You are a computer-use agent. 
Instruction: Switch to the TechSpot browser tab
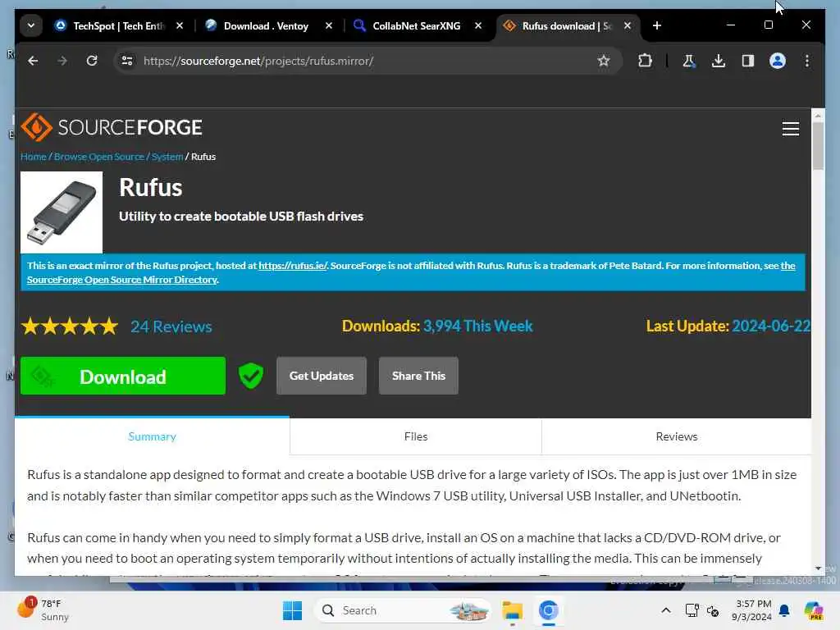coord(120,25)
